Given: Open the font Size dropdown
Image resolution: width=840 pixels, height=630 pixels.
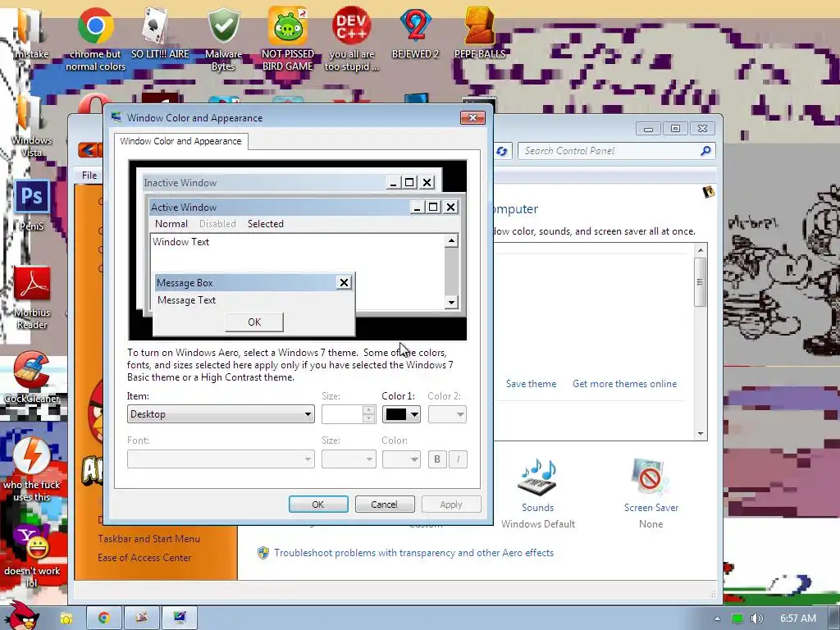Looking at the screenshot, I should point(349,459).
